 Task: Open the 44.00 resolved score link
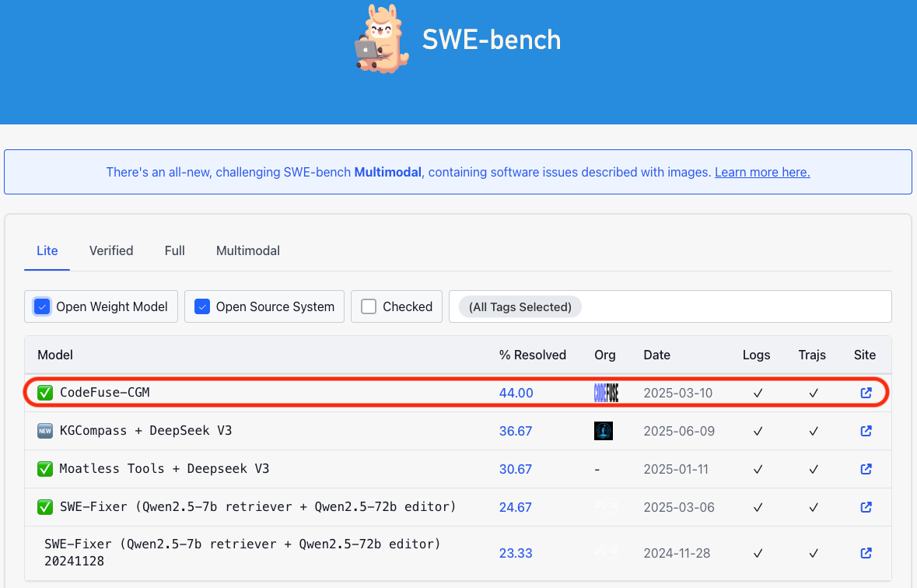click(516, 394)
